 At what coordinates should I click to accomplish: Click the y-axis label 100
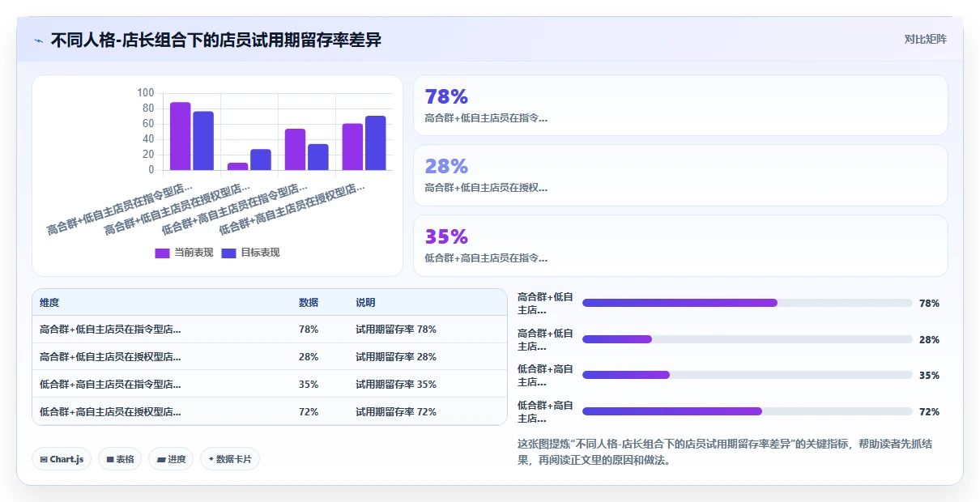coord(145,93)
